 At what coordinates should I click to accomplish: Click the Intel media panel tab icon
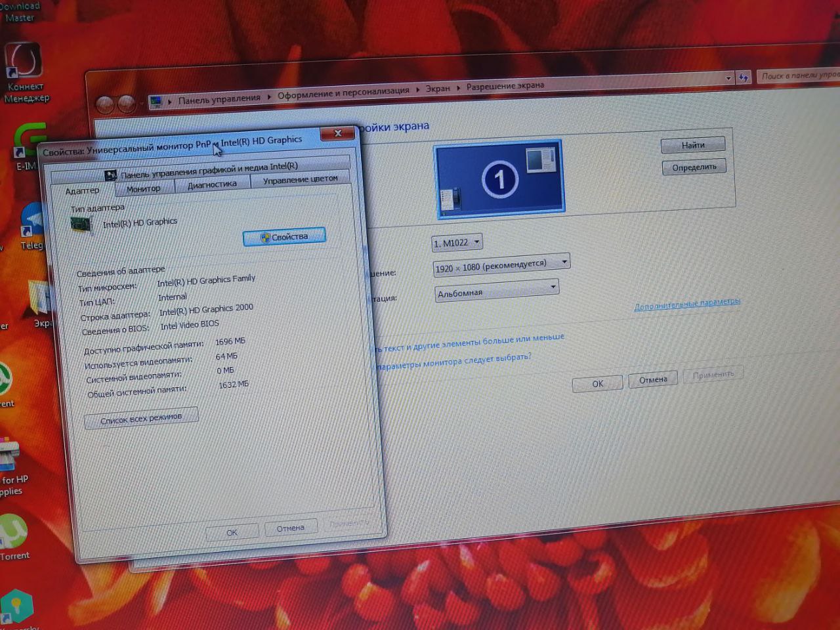(110, 176)
